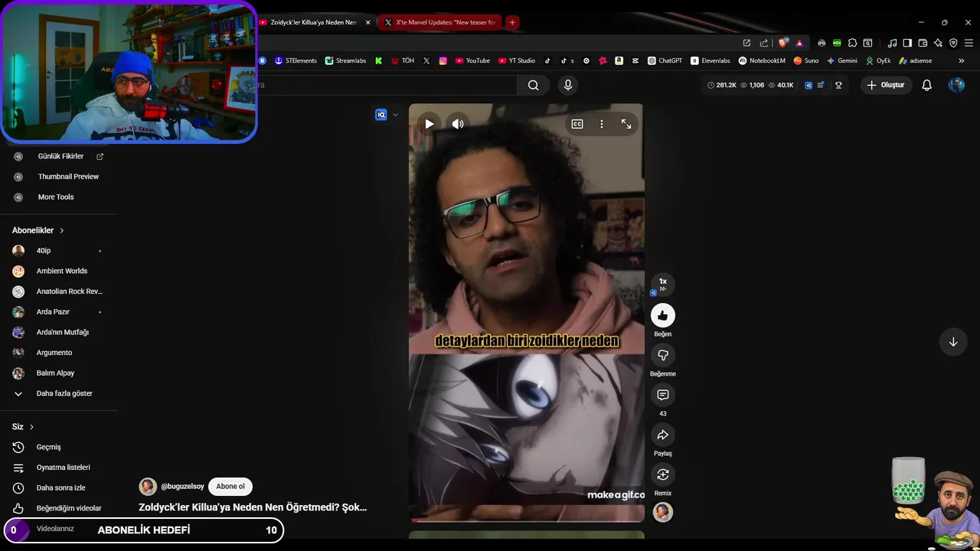Click the YouTube search magnifier button
This screenshot has height=551, width=980.
(x=534, y=85)
